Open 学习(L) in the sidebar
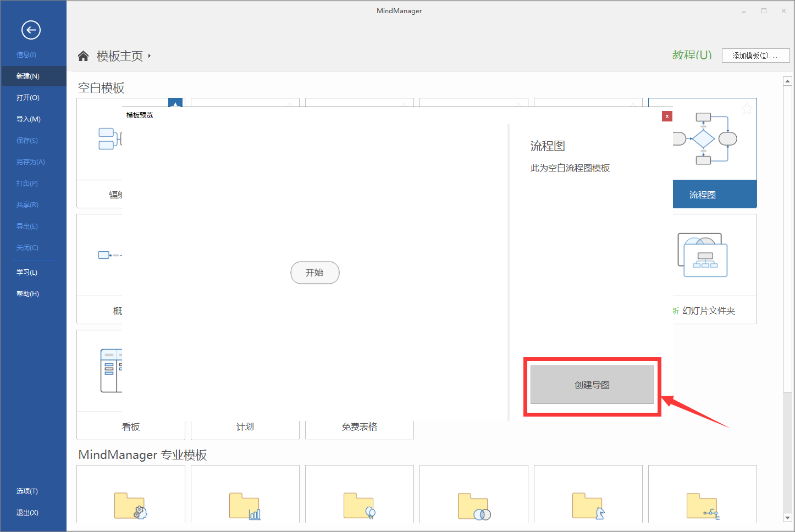Screen dimensions: 795x532 point(27,273)
